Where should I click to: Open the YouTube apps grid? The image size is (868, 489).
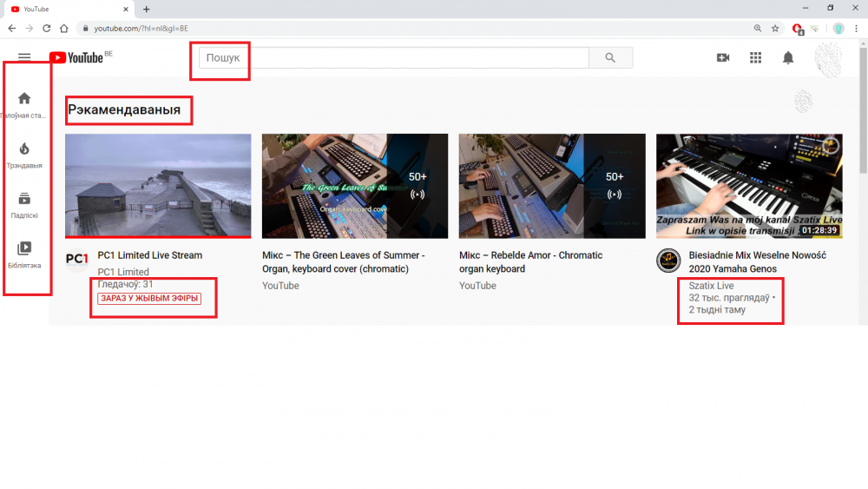point(756,57)
